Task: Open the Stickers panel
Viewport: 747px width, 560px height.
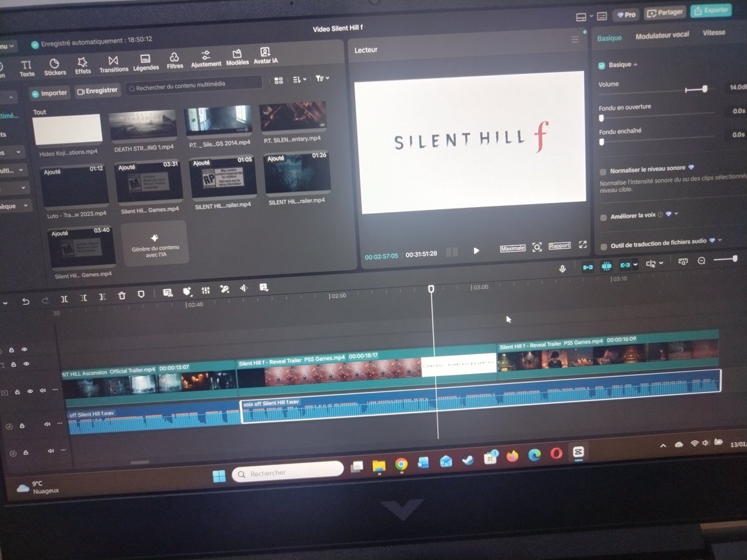Action: point(55,67)
